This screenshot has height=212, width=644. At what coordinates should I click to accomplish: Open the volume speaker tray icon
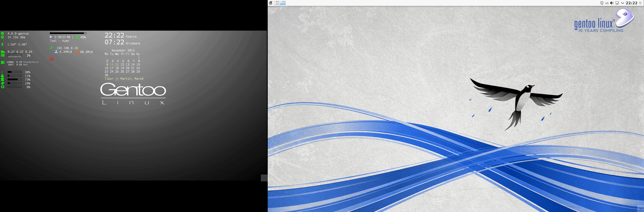(612, 3)
